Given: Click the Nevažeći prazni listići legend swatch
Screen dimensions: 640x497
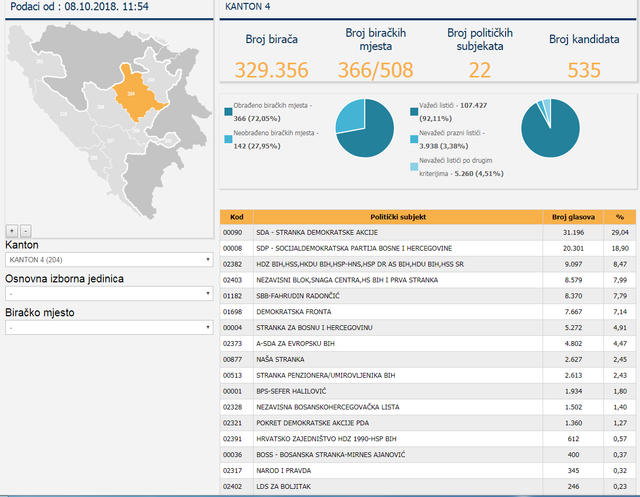Looking at the screenshot, I should coord(414,139).
